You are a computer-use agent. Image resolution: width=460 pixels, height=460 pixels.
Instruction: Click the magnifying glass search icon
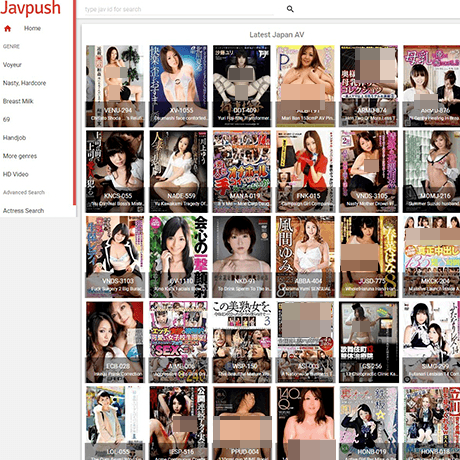point(290,9)
